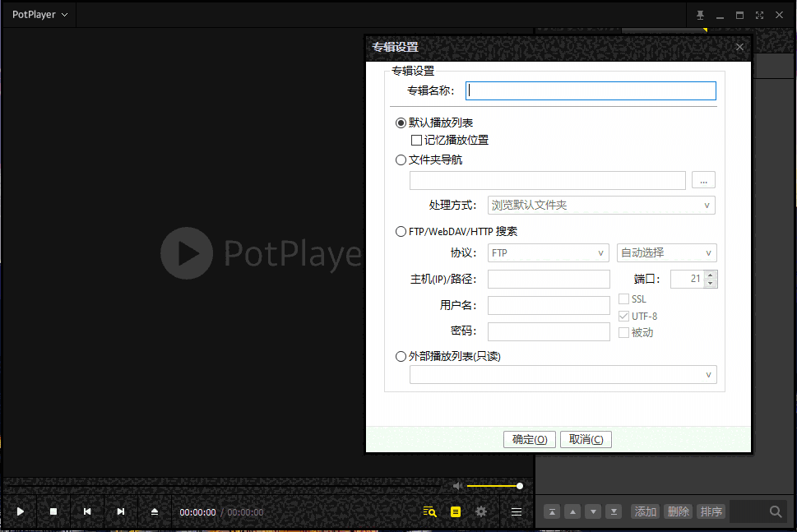Confirm with the 确定 button
Screen dimensions: 797x532
pyautogui.click(x=530, y=439)
